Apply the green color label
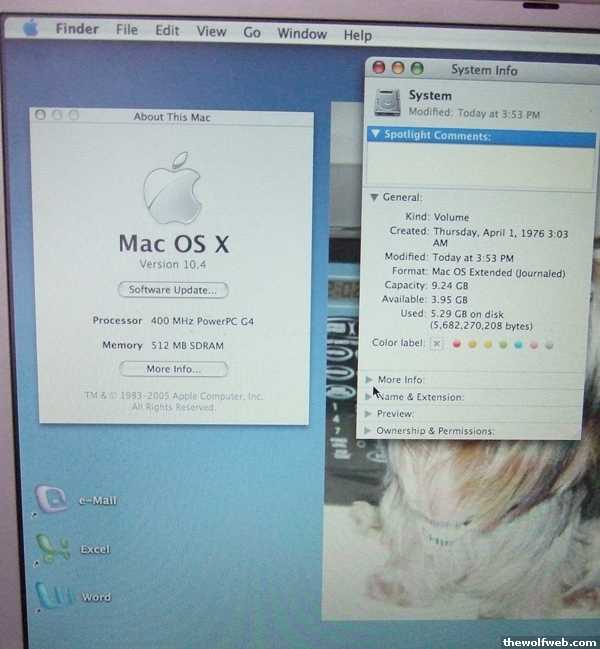Image resolution: width=600 pixels, height=649 pixels. click(503, 344)
